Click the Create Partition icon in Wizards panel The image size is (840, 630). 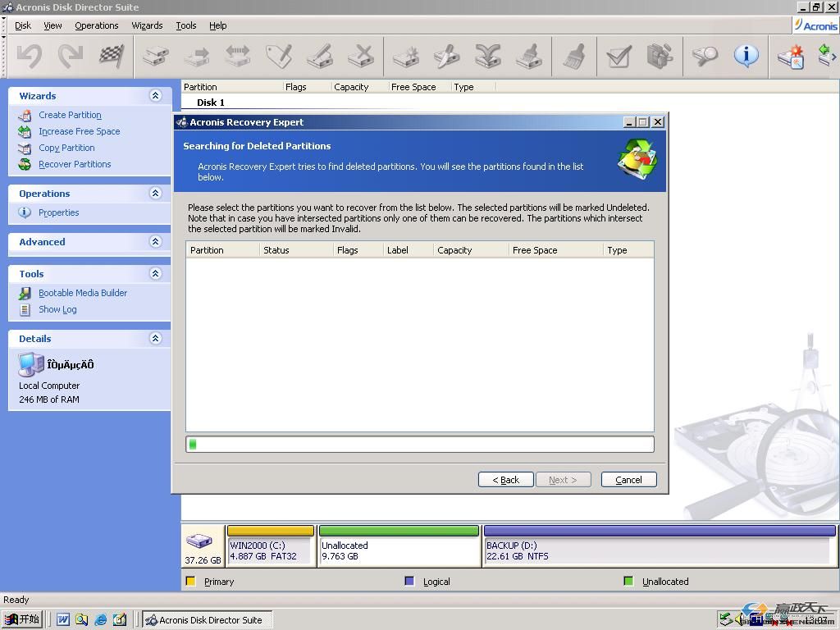coord(25,115)
